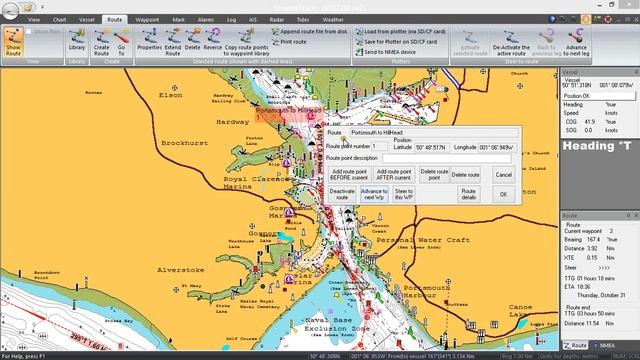Image resolution: width=640 pixels, height=360 pixels.
Task: Switch to the Waypoint ribbon tab
Action: [x=147, y=20]
